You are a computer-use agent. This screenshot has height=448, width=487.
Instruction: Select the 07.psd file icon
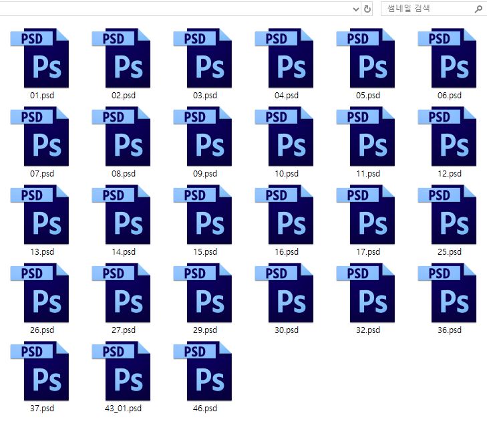[x=39, y=136]
